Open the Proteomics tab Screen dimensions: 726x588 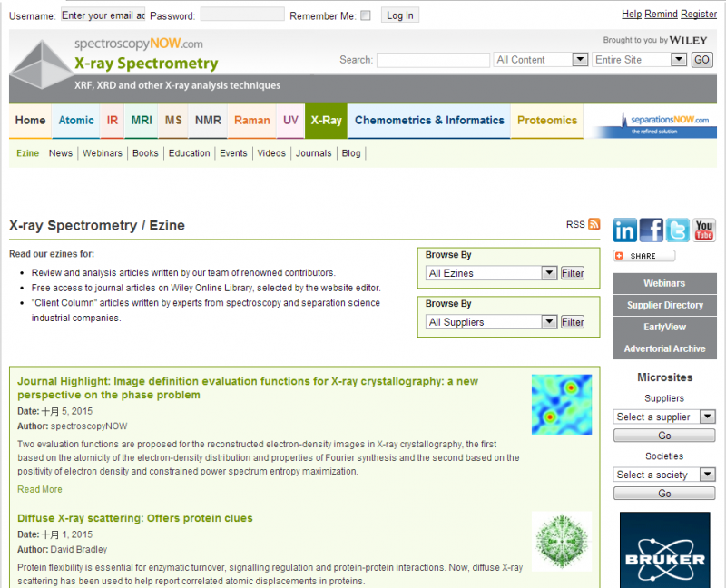[547, 121]
